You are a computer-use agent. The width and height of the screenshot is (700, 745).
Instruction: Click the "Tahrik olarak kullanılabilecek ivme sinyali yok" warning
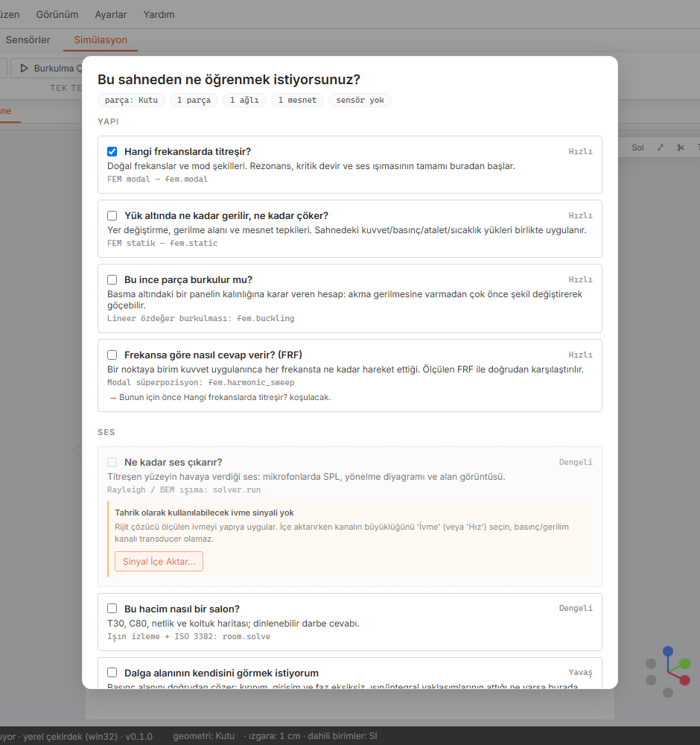(x=204, y=513)
